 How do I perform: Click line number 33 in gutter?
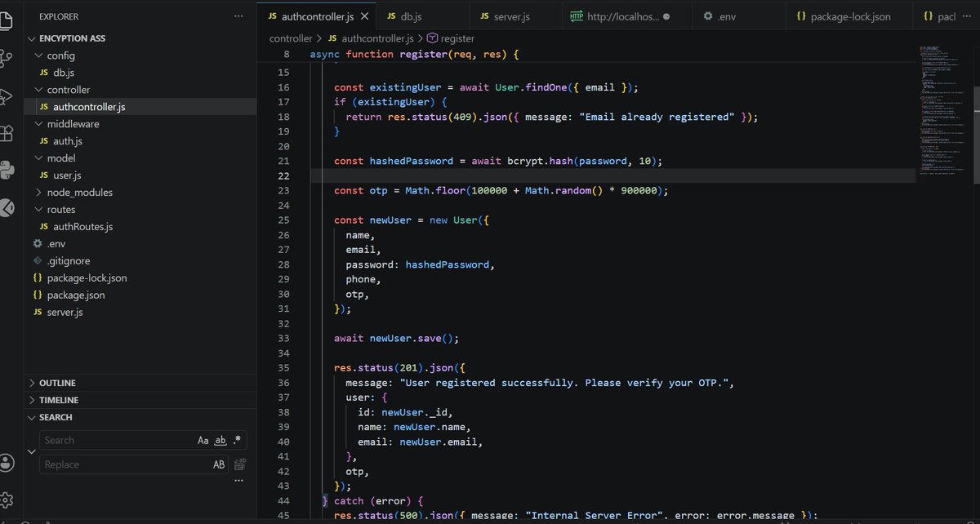(283, 338)
